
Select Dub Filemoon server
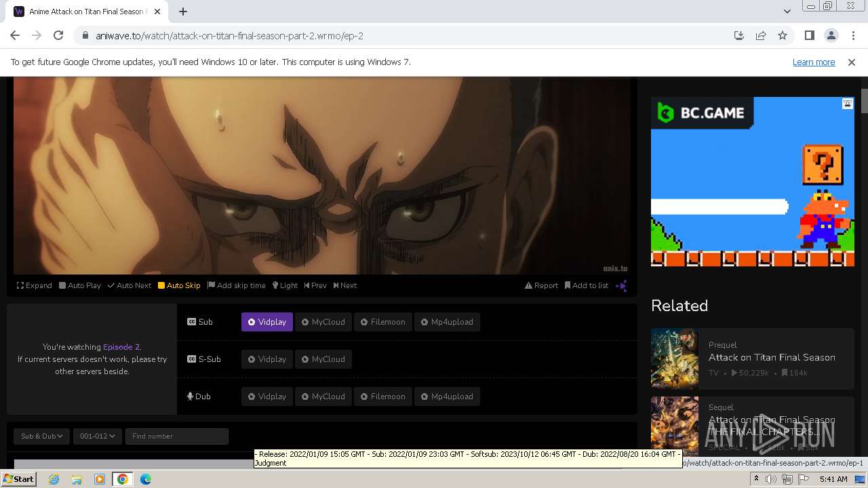[383, 396]
